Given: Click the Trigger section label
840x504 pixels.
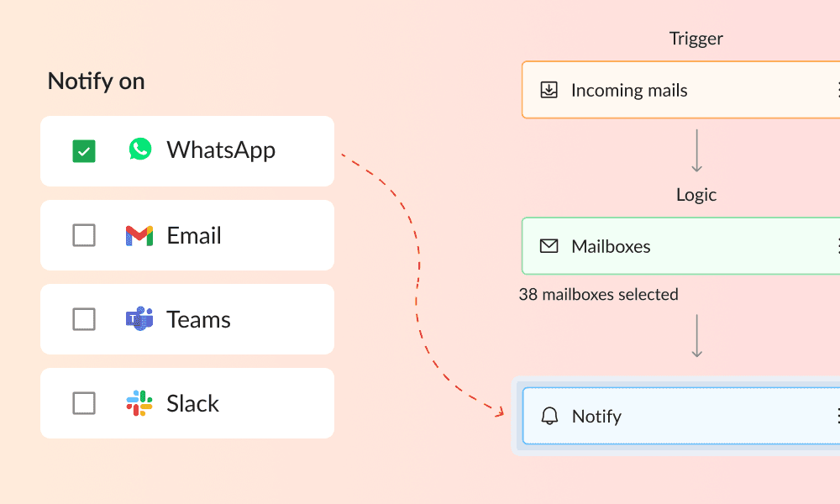Looking at the screenshot, I should 696,39.
